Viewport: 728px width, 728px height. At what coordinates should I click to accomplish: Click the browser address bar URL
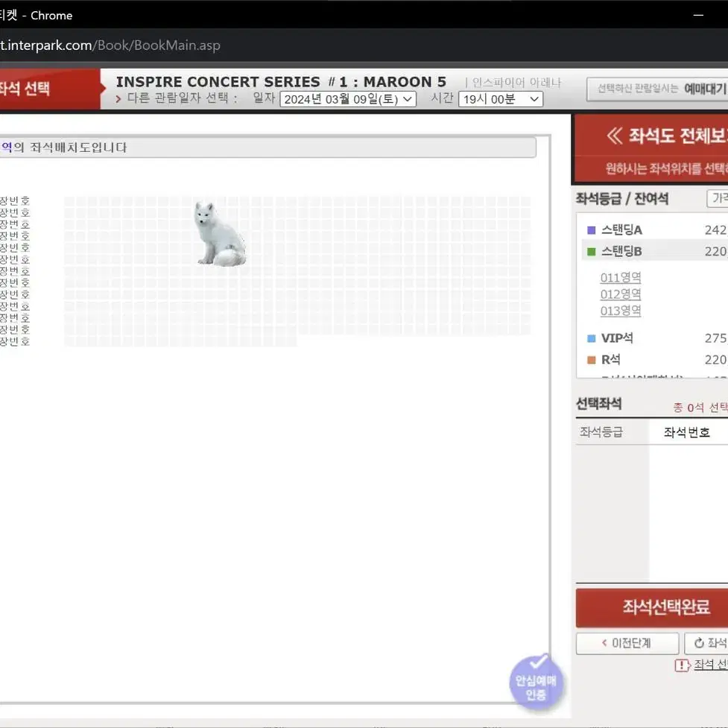click(x=110, y=45)
